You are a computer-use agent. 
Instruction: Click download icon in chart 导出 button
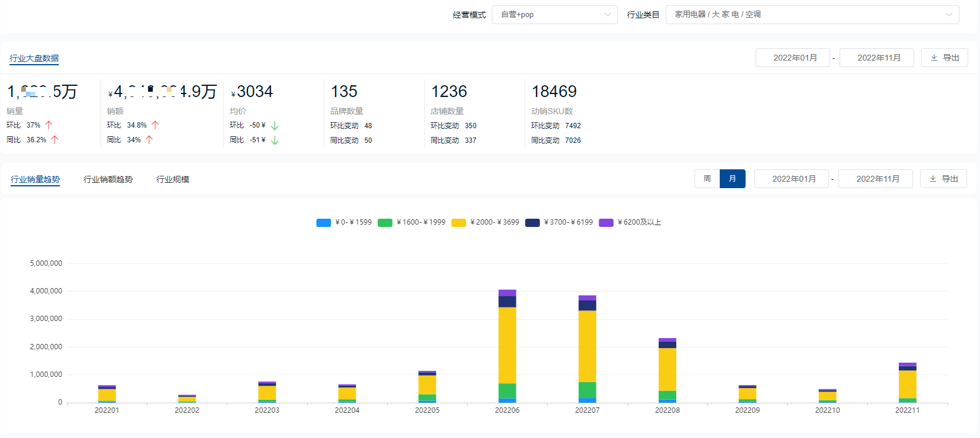click(932, 179)
